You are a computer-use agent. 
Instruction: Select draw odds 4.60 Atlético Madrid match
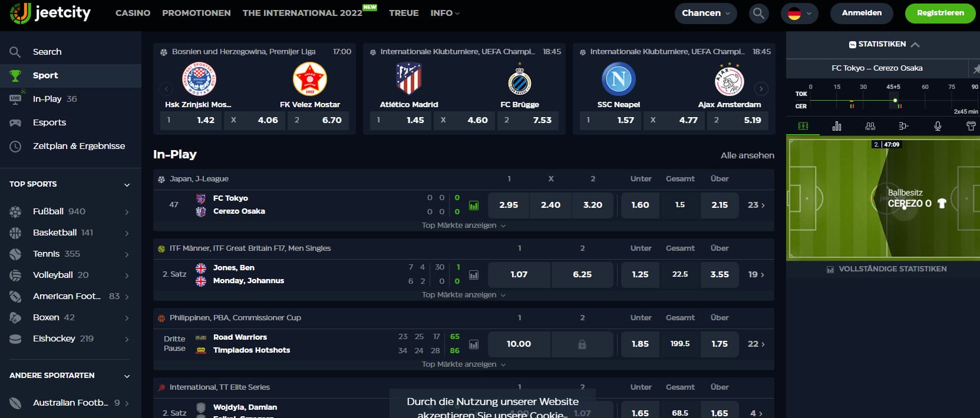pyautogui.click(x=464, y=120)
